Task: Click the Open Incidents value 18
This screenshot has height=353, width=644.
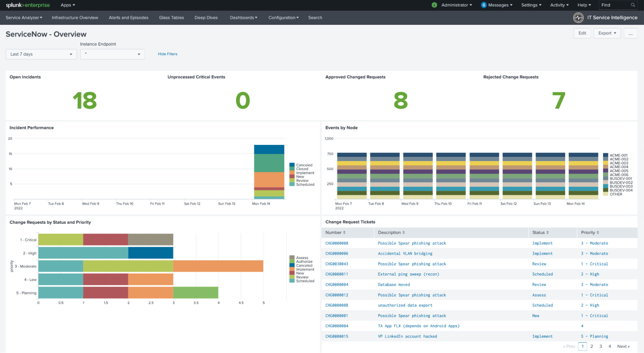Action: click(x=85, y=100)
